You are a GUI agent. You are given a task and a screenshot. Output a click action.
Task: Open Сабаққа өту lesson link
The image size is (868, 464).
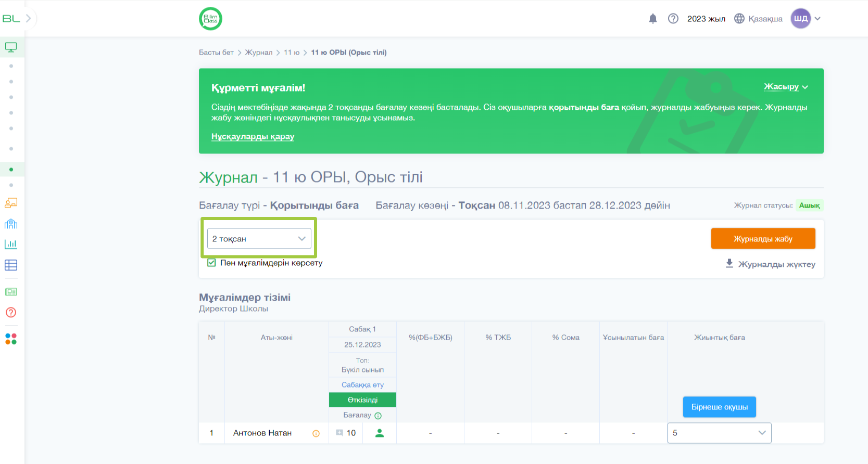click(362, 385)
